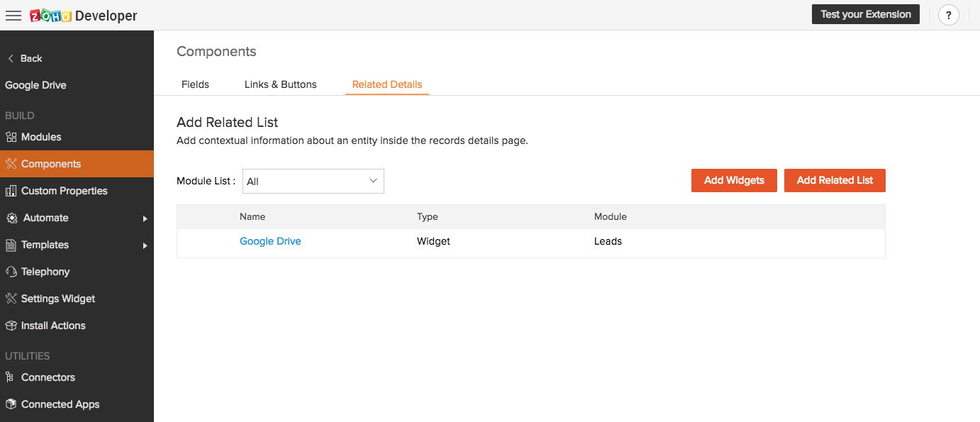The width and height of the screenshot is (980, 422).
Task: Open the Google Drive widget link
Action: [270, 241]
